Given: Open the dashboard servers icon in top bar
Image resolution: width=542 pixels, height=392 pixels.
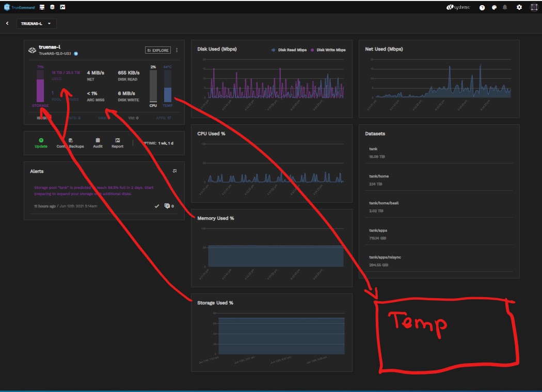Looking at the screenshot, I should tap(42, 7).
